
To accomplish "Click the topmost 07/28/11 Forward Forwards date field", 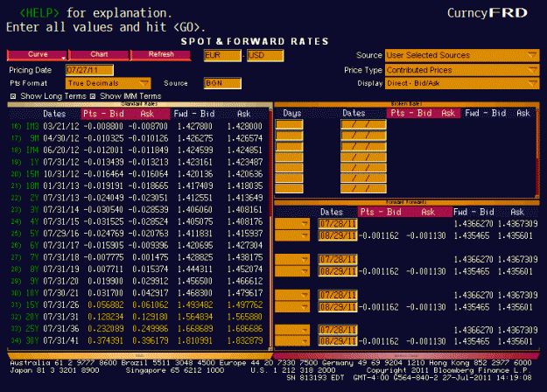I will (x=338, y=223).
